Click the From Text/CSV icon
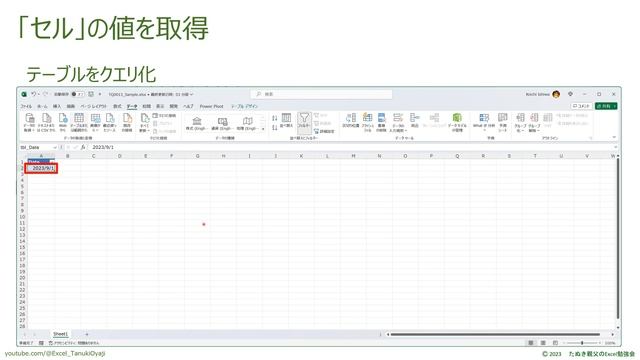640x360 pixels. click(x=46, y=122)
